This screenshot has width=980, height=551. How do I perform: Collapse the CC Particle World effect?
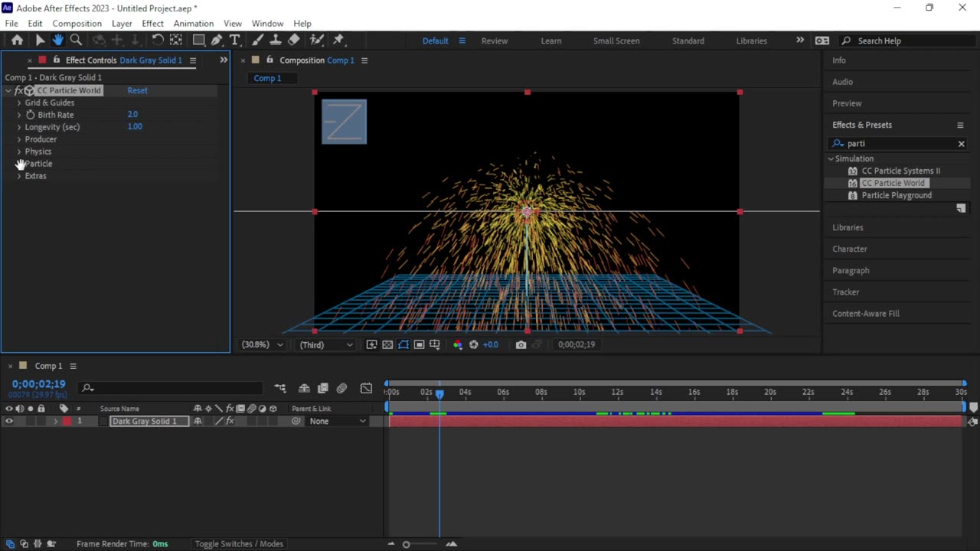coord(8,90)
